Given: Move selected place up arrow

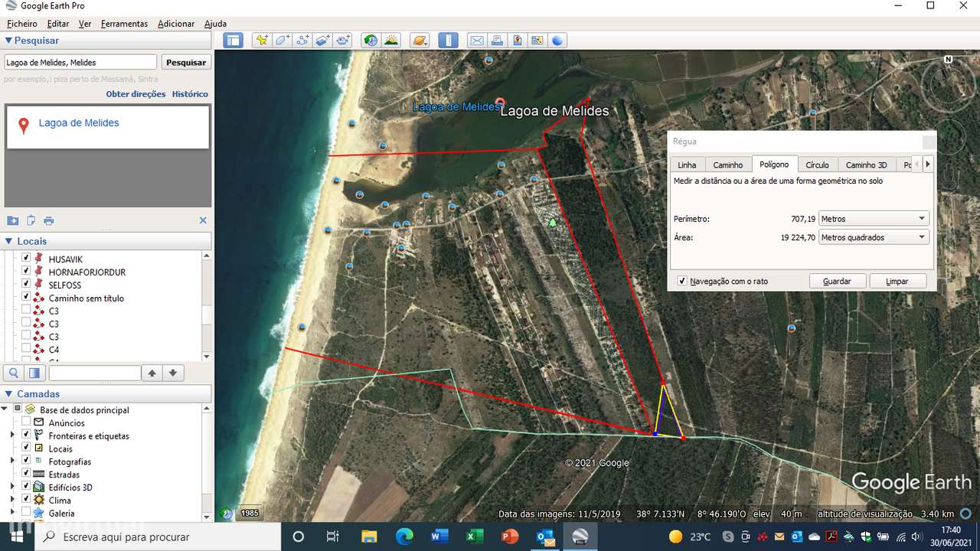Looking at the screenshot, I should 152,373.
